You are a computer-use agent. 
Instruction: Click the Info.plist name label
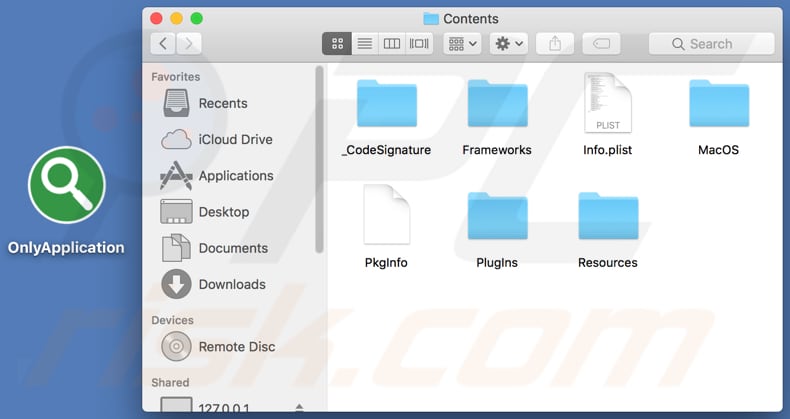tap(608, 150)
